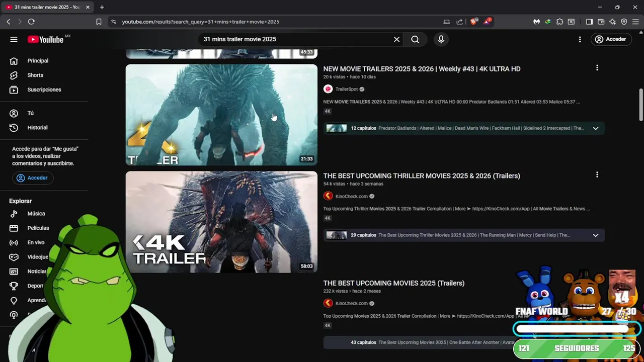644x362 pixels.
Task: Select the '31 mins trailer movie 2025' browser tab
Action: pyautogui.click(x=48, y=7)
